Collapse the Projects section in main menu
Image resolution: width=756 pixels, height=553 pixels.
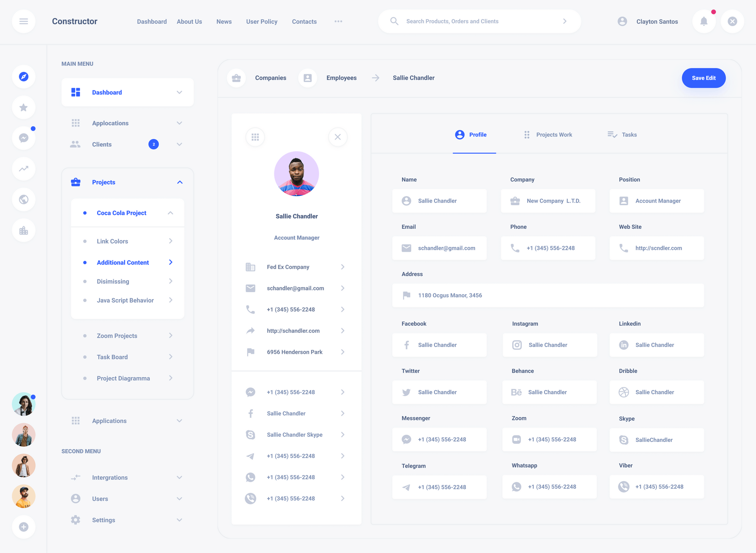coord(180,182)
